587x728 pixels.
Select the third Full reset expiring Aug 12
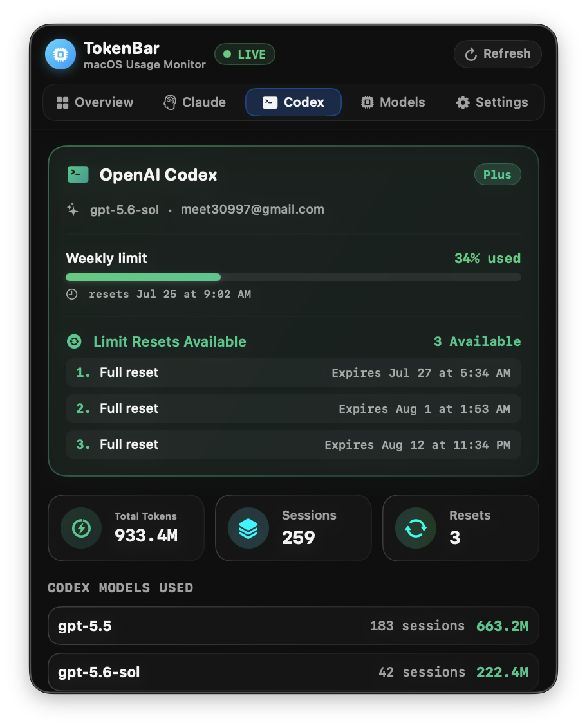293,444
